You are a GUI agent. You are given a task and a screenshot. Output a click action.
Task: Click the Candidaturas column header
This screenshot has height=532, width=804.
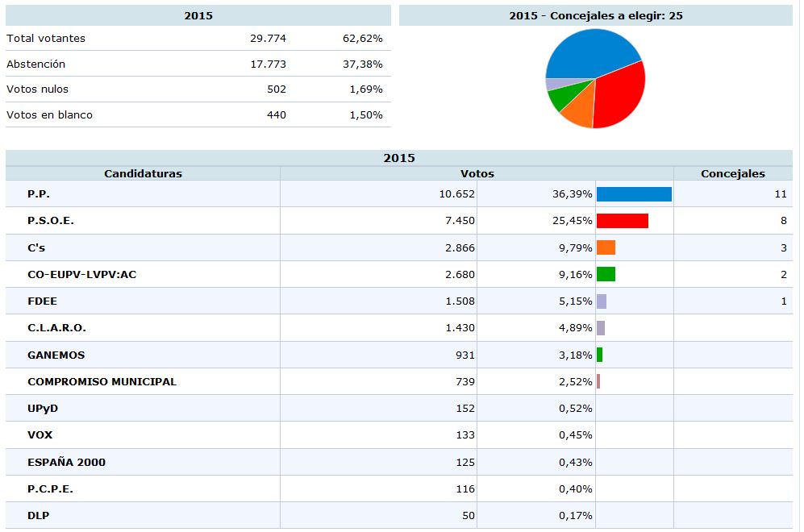pos(143,173)
